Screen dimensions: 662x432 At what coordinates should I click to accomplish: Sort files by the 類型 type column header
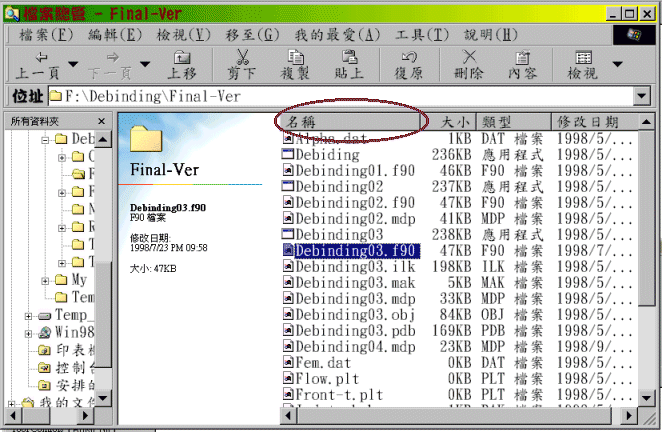pos(508,122)
